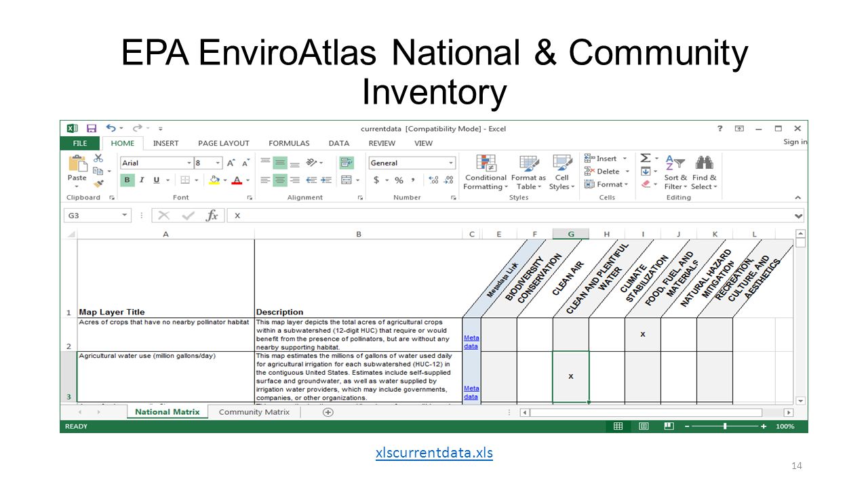Screen dimensions: 868x488
Task: Apply Comma Style format
Action: [x=413, y=180]
